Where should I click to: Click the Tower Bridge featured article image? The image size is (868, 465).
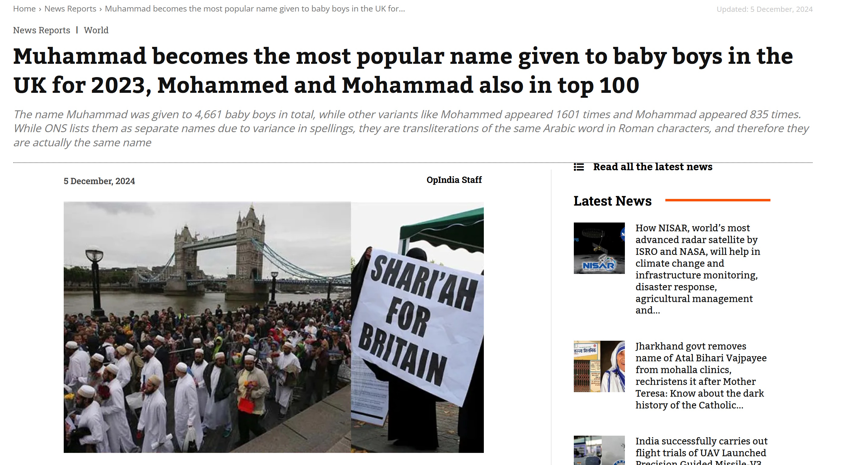coord(274,327)
